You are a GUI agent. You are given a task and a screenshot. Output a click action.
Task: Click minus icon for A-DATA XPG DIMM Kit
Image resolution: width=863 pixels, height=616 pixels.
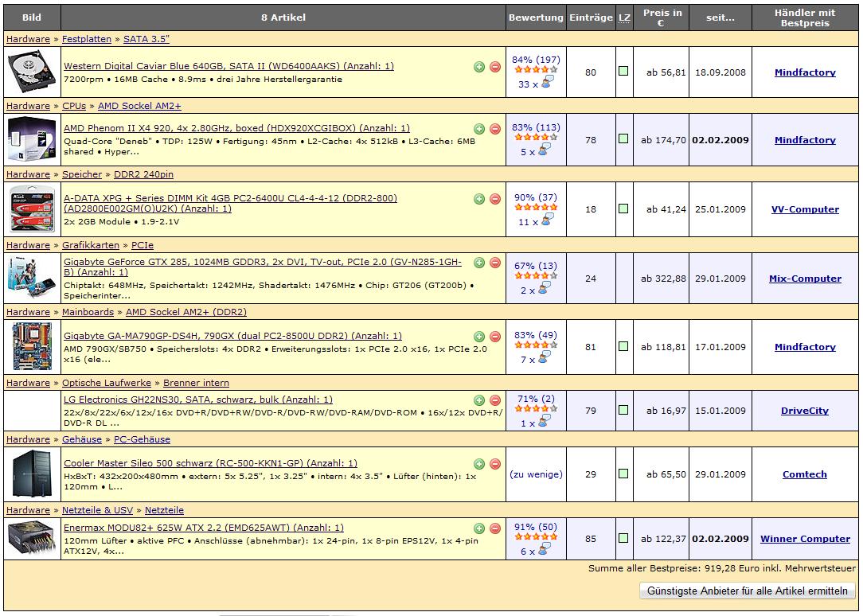click(x=495, y=199)
